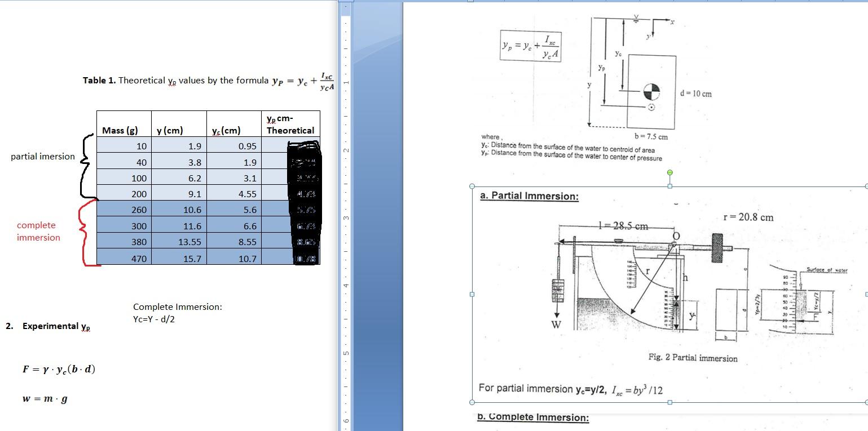Click the 'partial imersion' label beside the table
868x431 pixels.
[x=43, y=157]
